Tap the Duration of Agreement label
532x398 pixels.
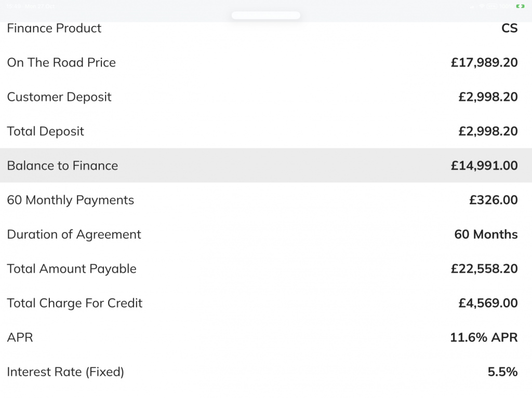point(74,235)
